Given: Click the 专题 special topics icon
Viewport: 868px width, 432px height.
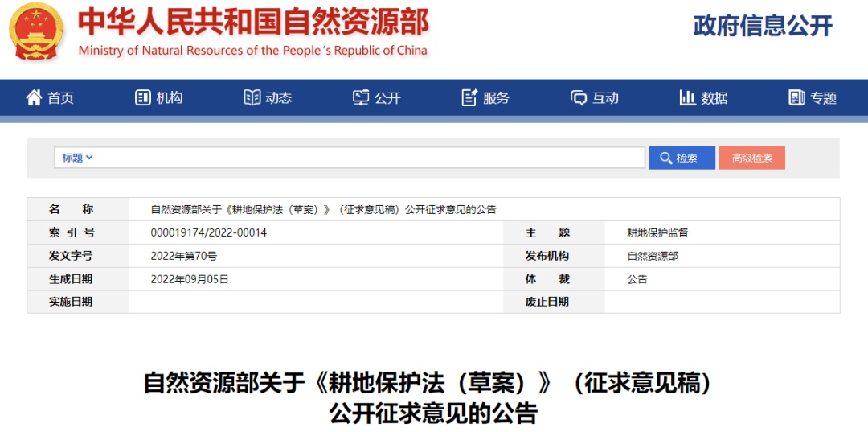Looking at the screenshot, I should pyautogui.click(x=796, y=97).
